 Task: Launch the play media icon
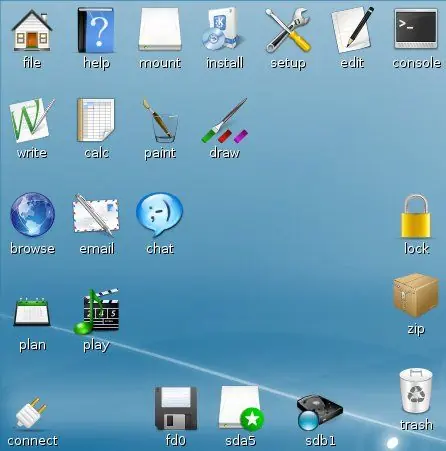(96, 311)
